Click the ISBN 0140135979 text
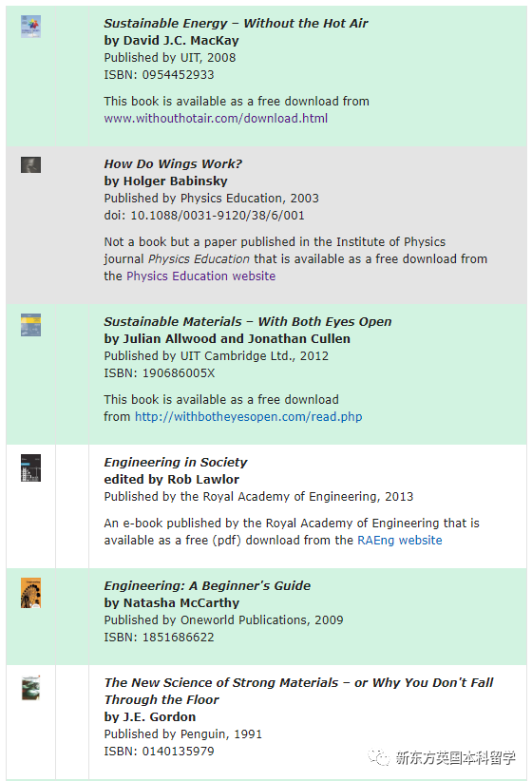This screenshot has height=781, width=532. click(x=159, y=752)
